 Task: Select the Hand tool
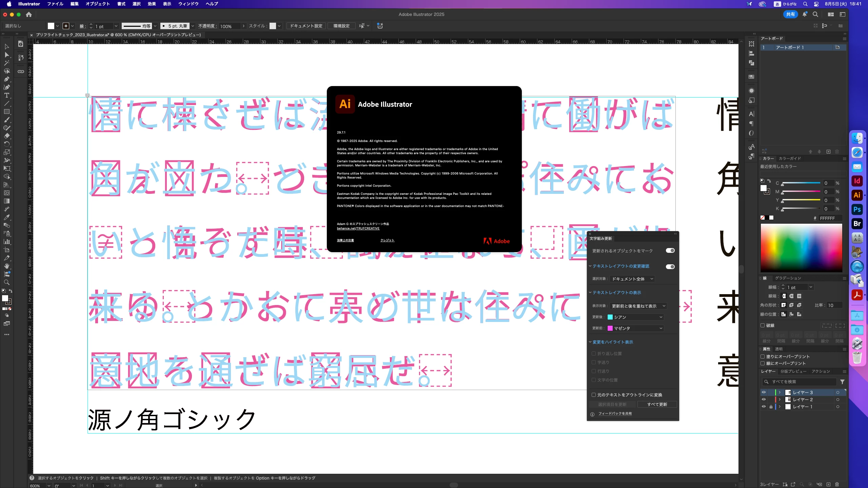[x=6, y=266]
